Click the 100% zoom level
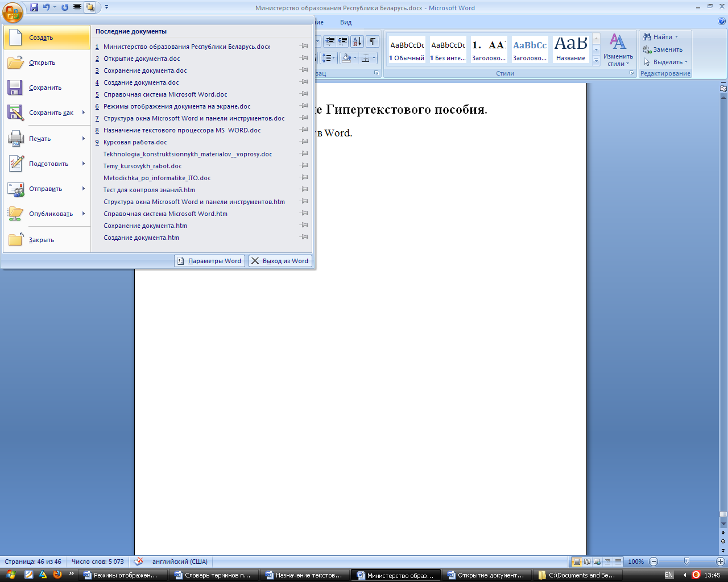Image resolution: width=728 pixels, height=582 pixels. (x=636, y=562)
